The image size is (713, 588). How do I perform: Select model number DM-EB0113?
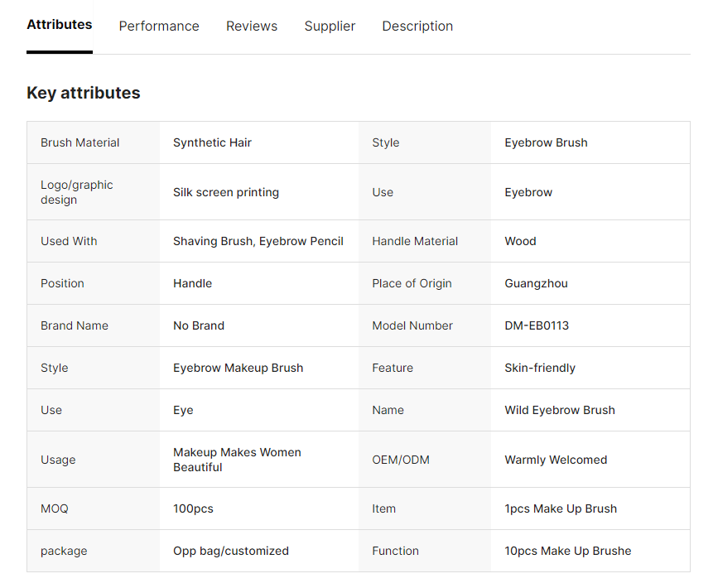pos(537,325)
